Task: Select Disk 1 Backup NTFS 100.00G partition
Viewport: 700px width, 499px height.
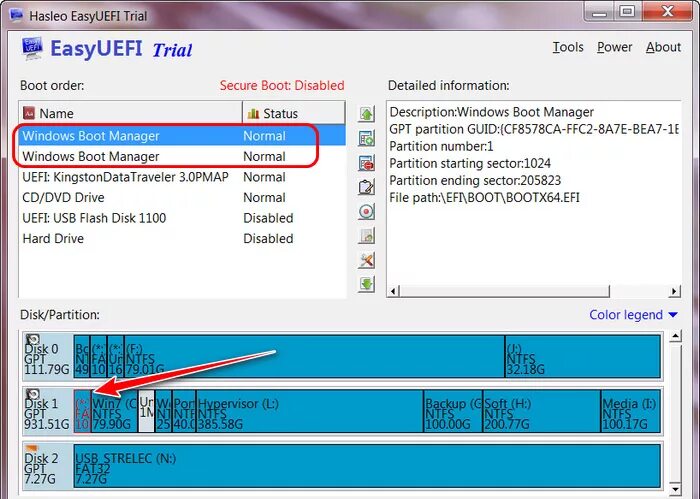Action: [453, 411]
